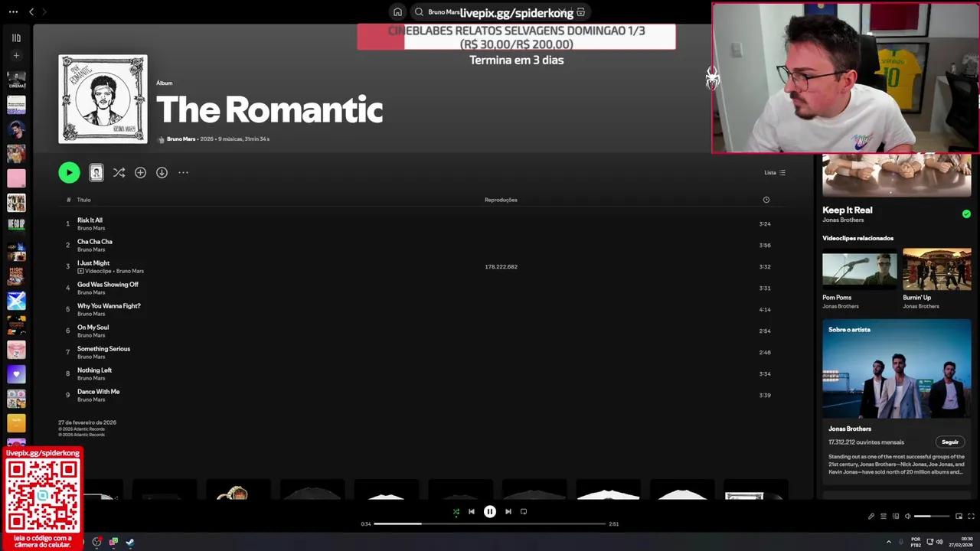This screenshot has width=980, height=551.
Task: Open the purple heart playlist in sidebar
Action: (x=16, y=374)
